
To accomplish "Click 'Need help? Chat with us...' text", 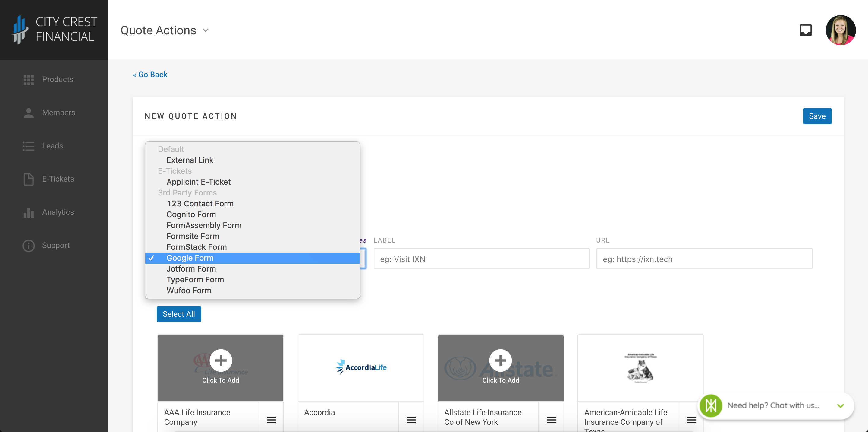I will (x=773, y=405).
